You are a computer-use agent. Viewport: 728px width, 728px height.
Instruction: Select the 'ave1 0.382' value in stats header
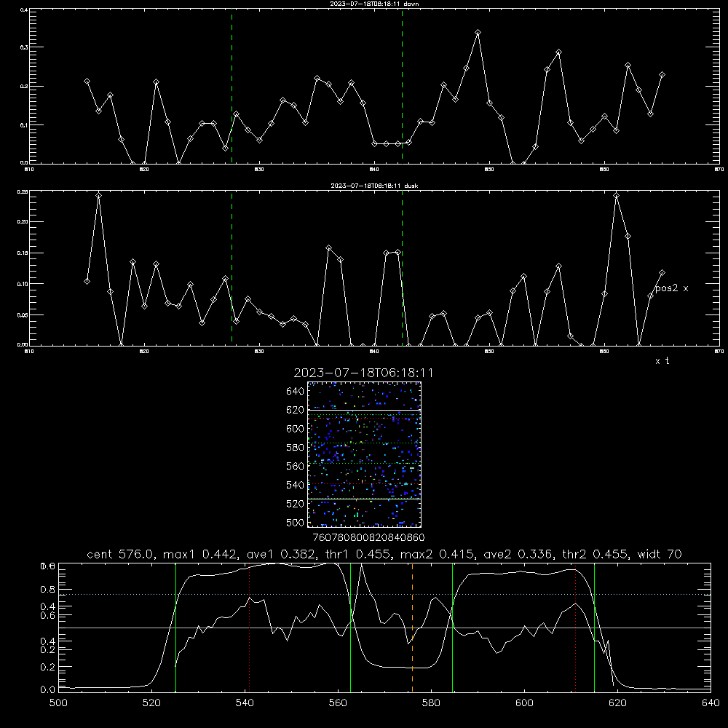click(x=281, y=554)
